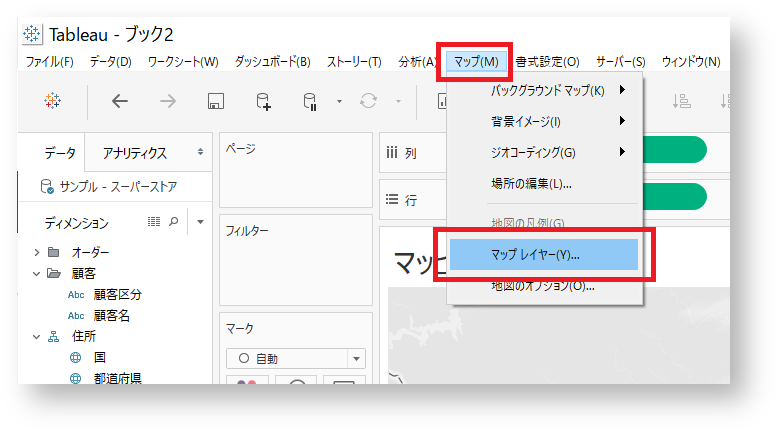
Task: Collapse the 住所 hierarchy
Action: pos(37,337)
